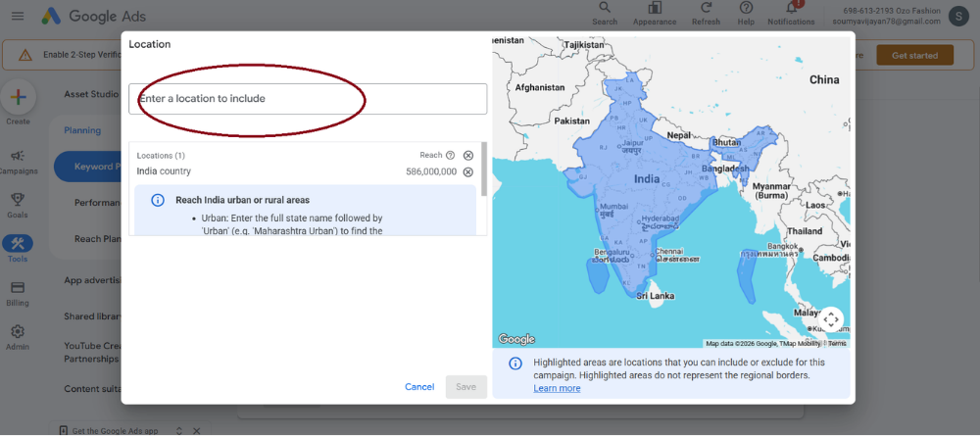Open Tools in the sidebar

(x=18, y=249)
